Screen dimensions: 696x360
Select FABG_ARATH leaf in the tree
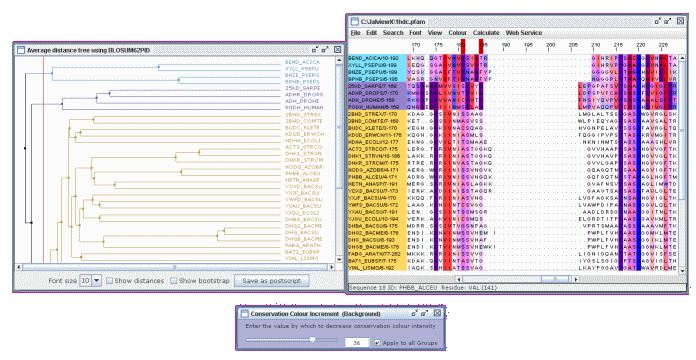304,245
